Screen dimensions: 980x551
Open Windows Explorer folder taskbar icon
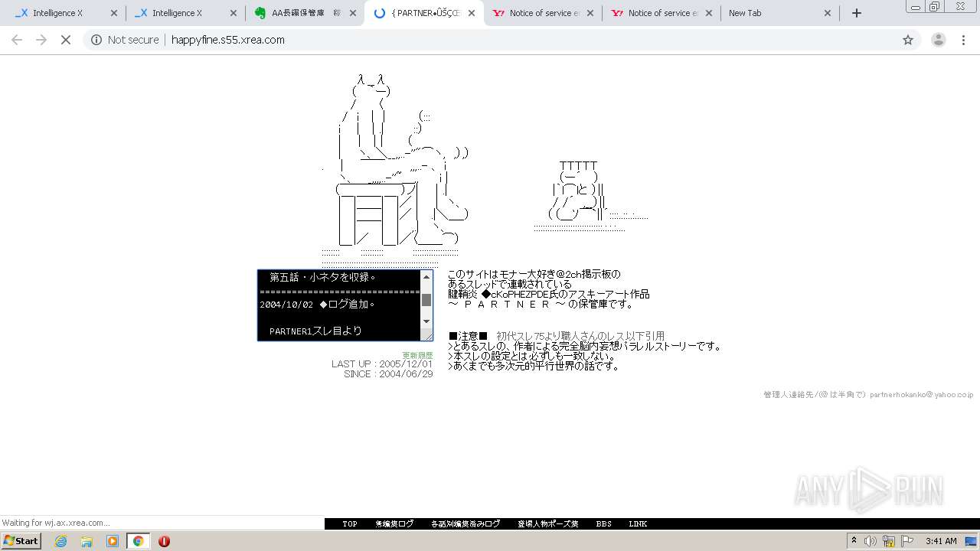pyautogui.click(x=87, y=541)
